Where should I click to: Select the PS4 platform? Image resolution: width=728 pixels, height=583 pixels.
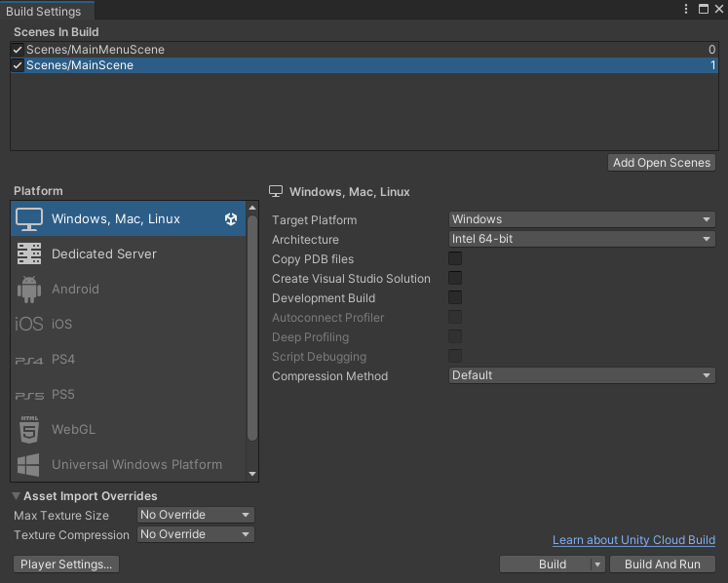pyautogui.click(x=128, y=359)
